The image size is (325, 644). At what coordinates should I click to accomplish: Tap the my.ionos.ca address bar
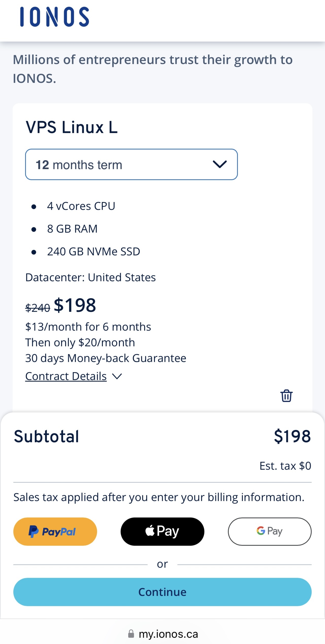[x=168, y=634]
